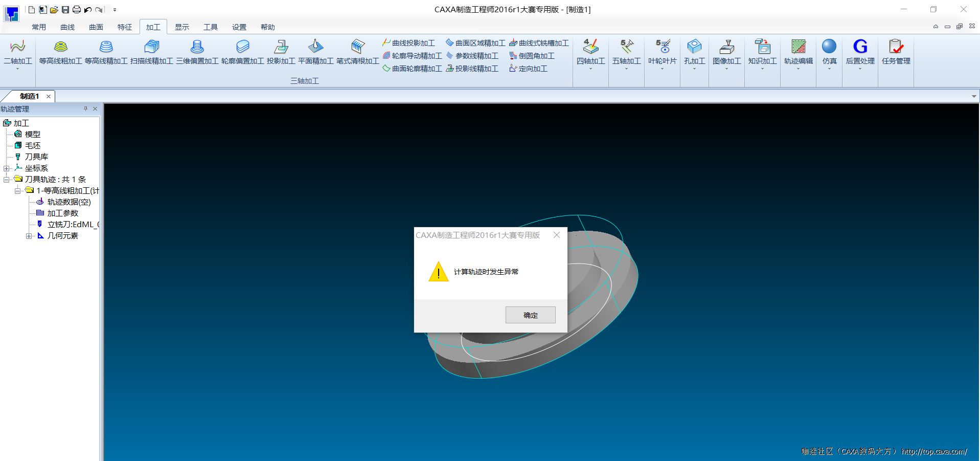Click the Print icon in quick access

pyautogui.click(x=77, y=10)
